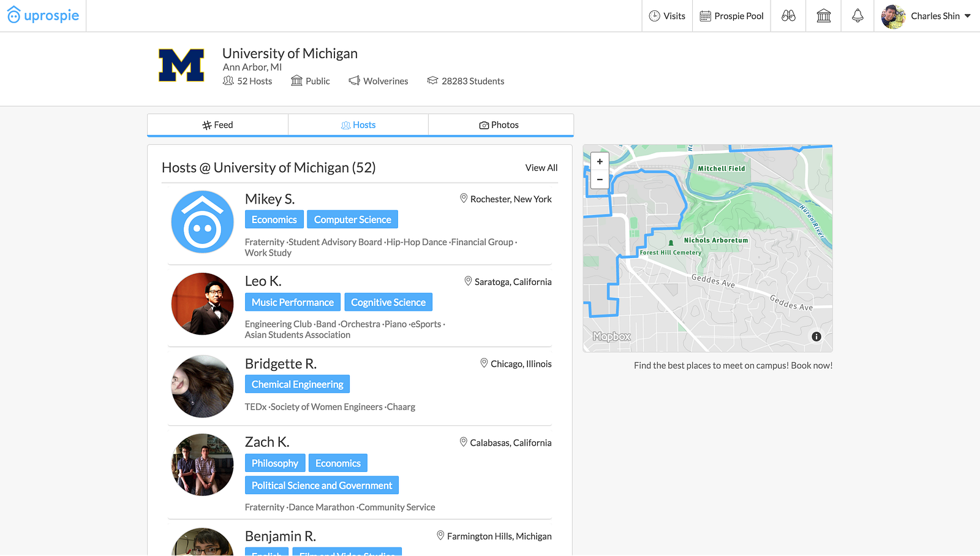The height and width of the screenshot is (556, 980).
Task: Open Bridgette R. host profile name
Action: pos(281,364)
